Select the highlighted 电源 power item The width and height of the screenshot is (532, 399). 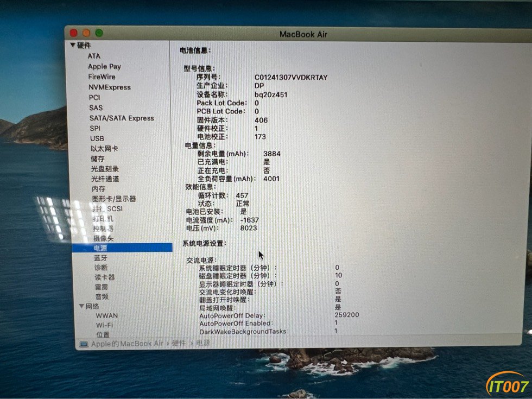122,248
